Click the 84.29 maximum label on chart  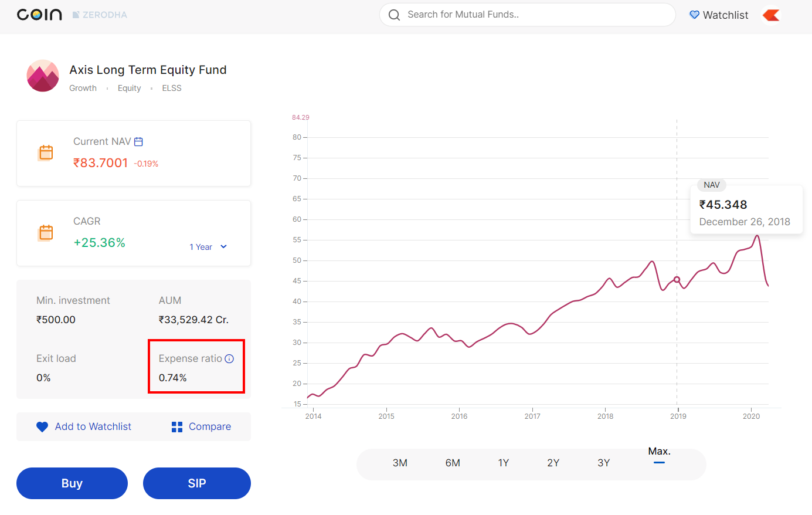click(x=301, y=117)
